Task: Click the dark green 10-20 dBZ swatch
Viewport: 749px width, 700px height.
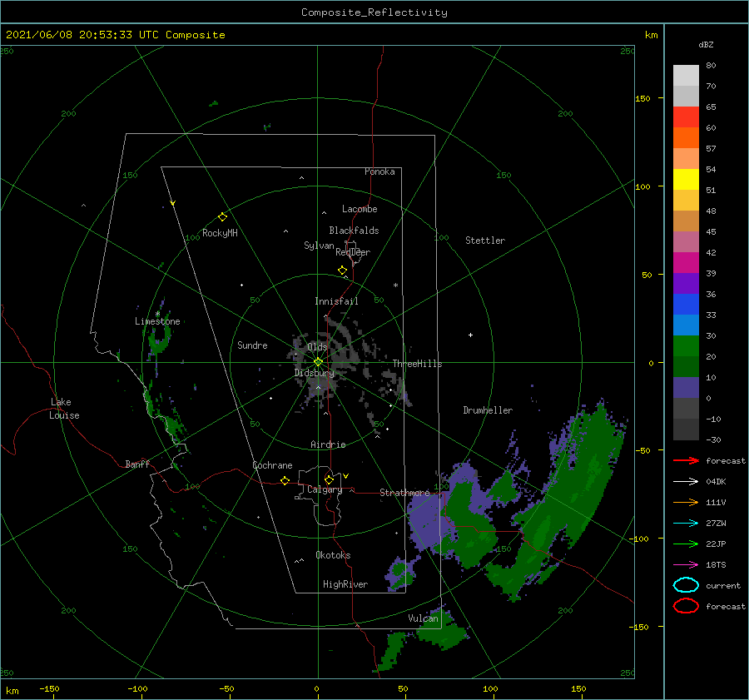Action: pyautogui.click(x=686, y=366)
